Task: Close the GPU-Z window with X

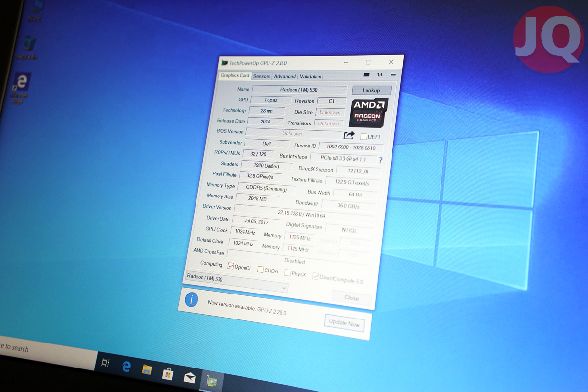Action: point(391,62)
